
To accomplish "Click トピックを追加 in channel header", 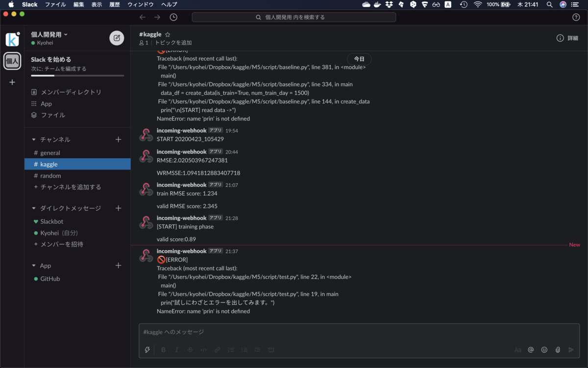I will point(173,43).
